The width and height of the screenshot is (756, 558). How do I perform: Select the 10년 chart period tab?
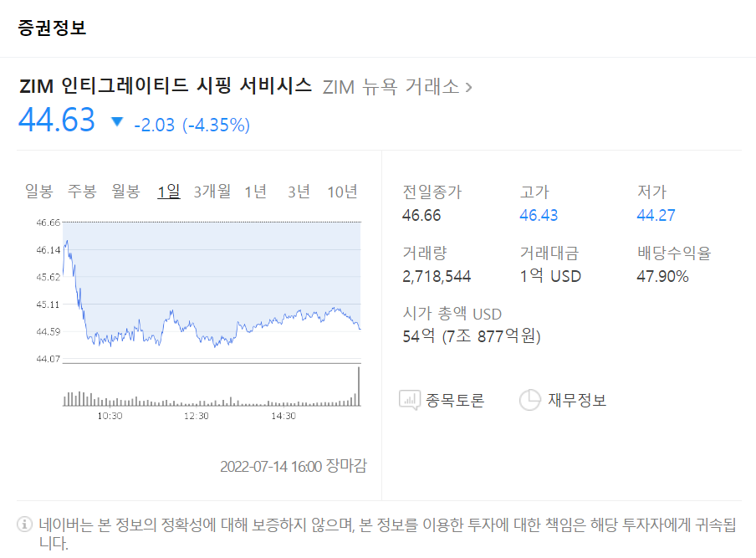point(342,192)
